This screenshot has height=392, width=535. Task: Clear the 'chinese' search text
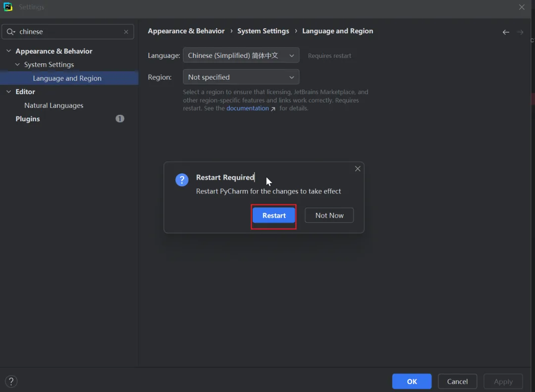point(126,32)
